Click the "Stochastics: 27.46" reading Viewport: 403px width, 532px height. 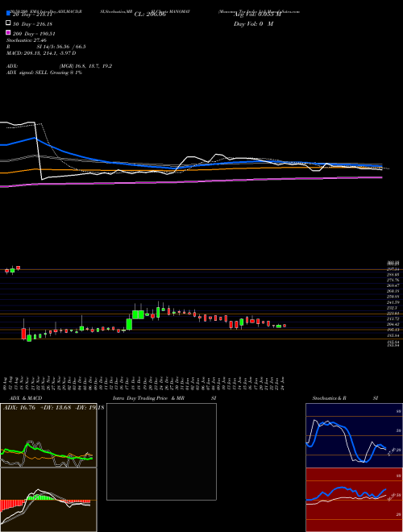pos(27,40)
